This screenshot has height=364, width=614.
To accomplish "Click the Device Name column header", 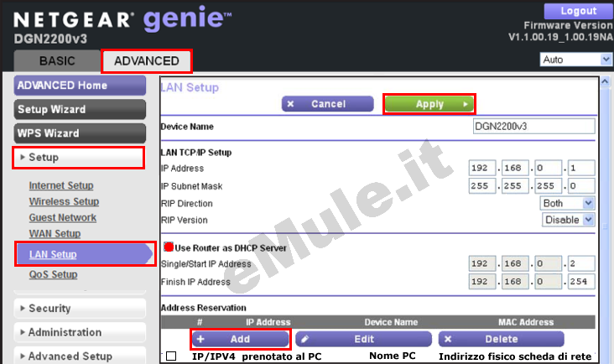I will [391, 322].
